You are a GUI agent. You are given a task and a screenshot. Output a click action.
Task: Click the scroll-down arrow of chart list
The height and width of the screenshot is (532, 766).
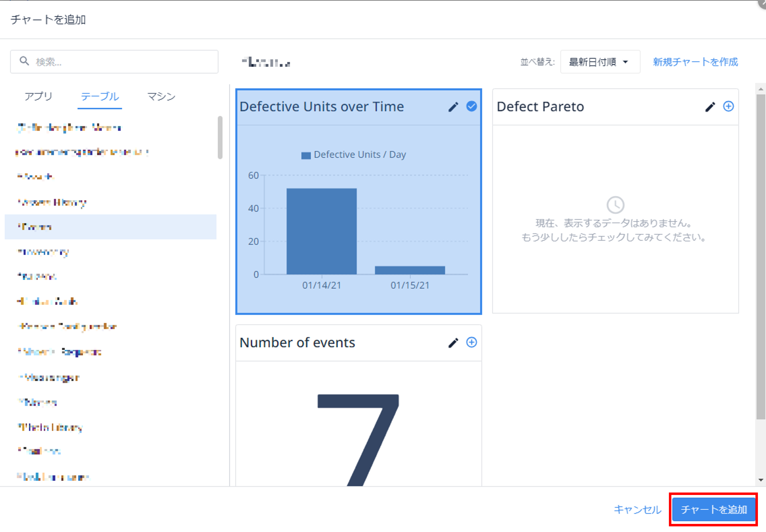pos(761,480)
